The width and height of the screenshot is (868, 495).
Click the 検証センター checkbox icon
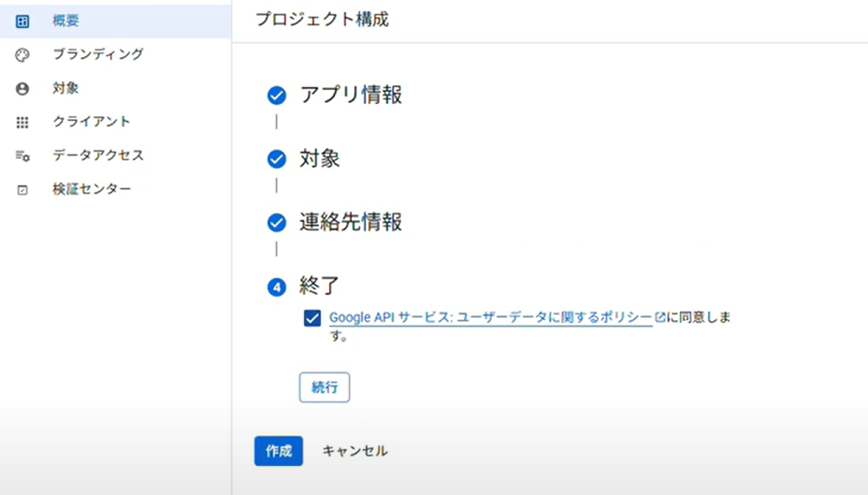point(22,190)
